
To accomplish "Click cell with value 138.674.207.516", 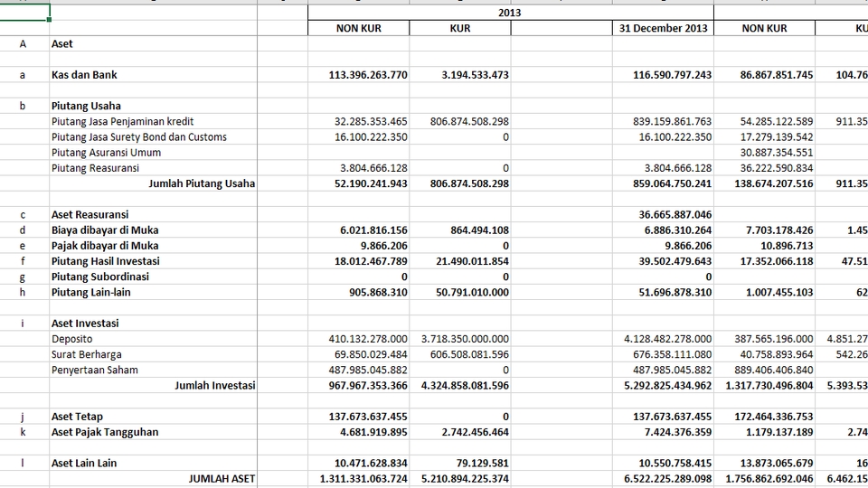I will (765, 183).
